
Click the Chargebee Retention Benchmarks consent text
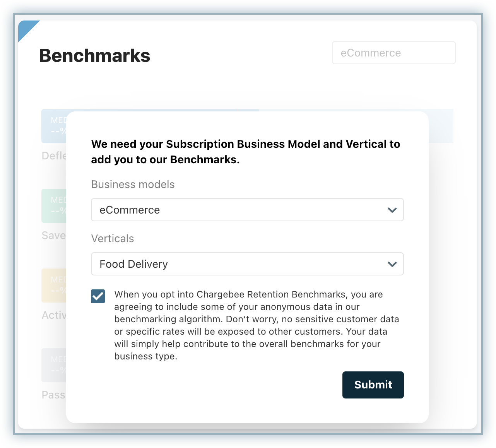[256, 325]
